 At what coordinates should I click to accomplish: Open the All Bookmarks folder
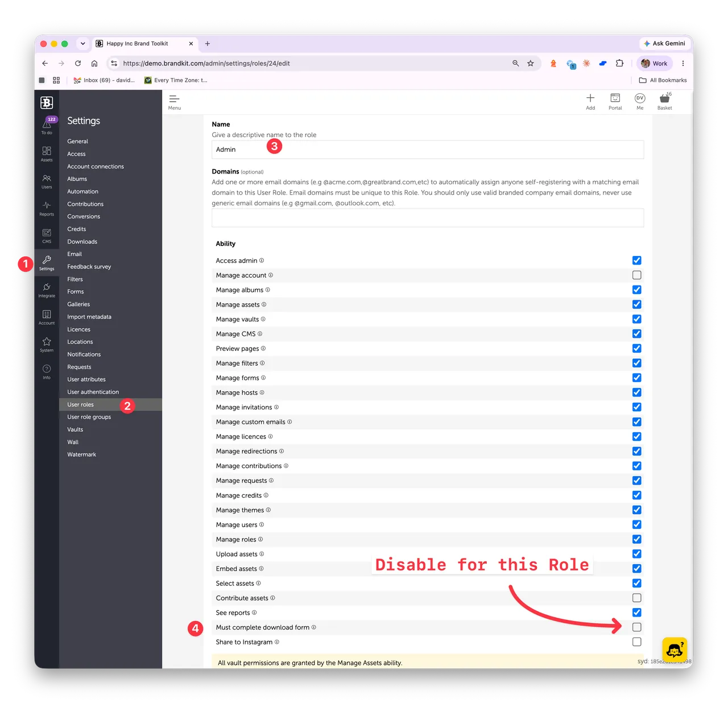pos(663,80)
